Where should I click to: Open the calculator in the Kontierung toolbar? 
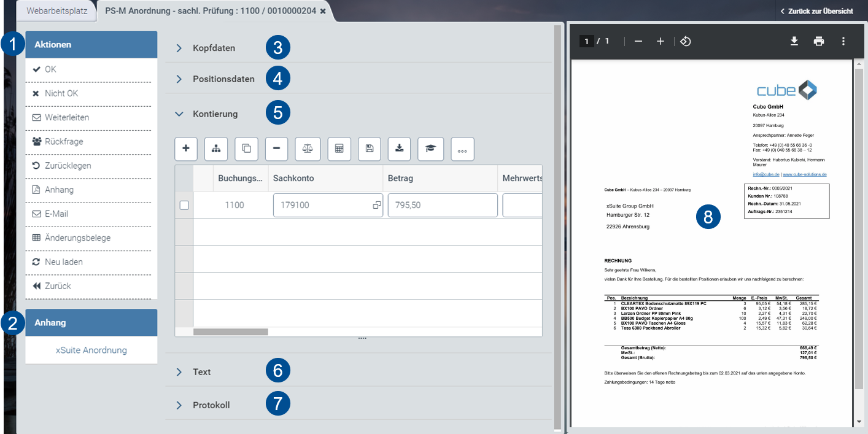[339, 149]
